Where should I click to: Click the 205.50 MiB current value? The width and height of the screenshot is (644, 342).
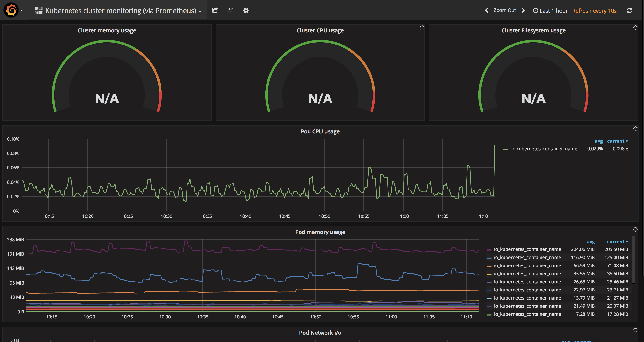coord(616,249)
